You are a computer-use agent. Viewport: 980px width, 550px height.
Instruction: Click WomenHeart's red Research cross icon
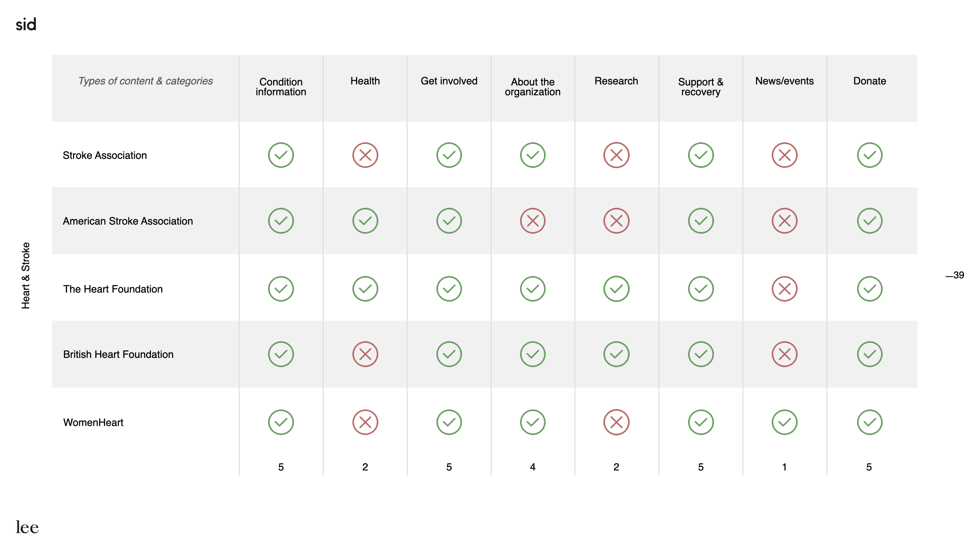coord(616,422)
